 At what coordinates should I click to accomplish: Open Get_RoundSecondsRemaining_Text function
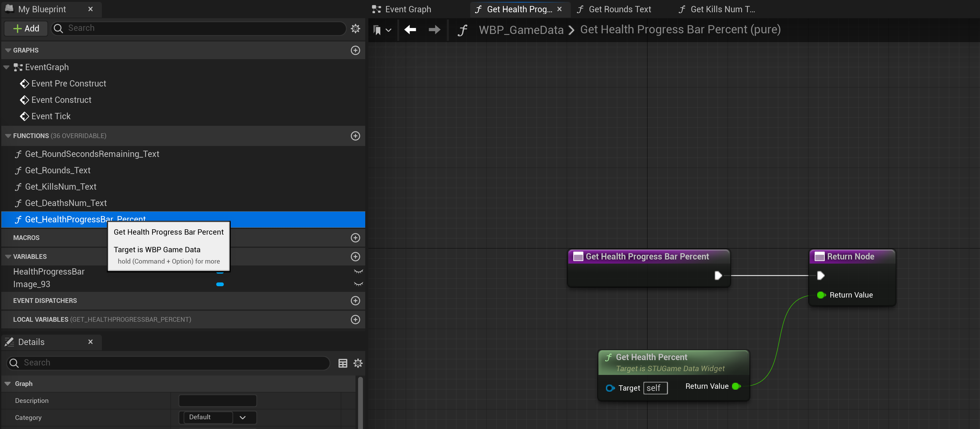[92, 154]
